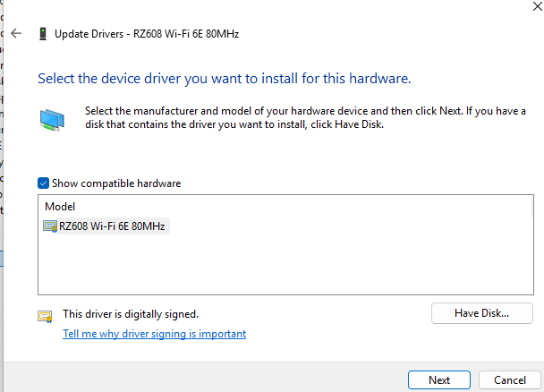The image size is (544, 392).
Task: Click the Update Drivers window title text
Action: (147, 34)
